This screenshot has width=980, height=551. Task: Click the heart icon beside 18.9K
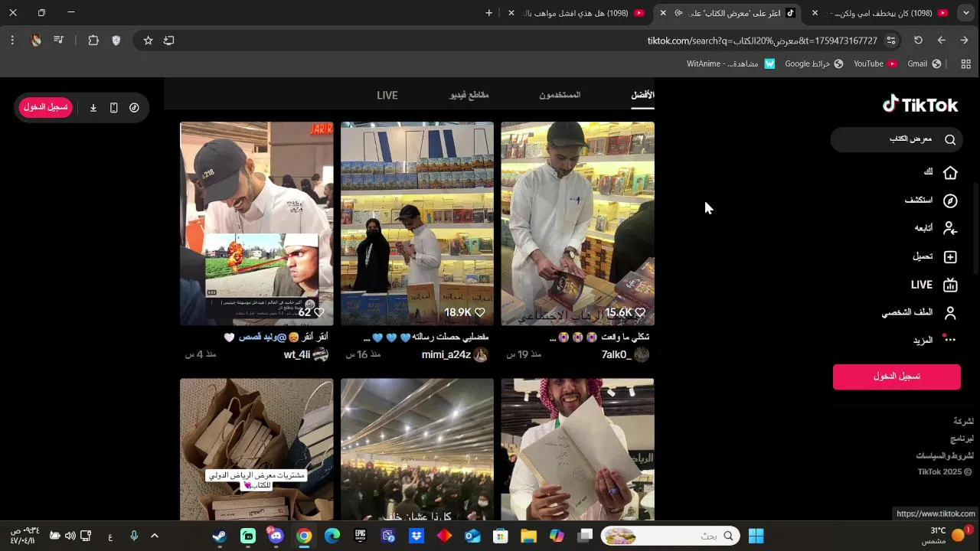coord(480,312)
